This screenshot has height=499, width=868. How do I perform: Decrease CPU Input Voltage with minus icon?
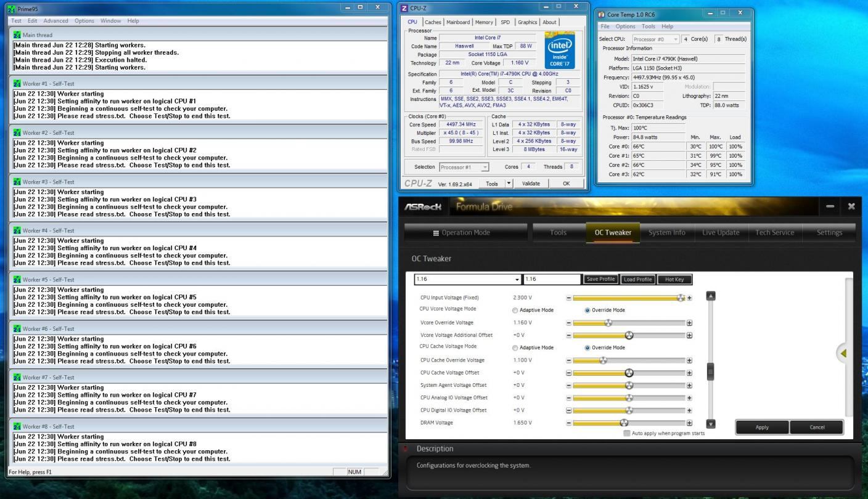pos(568,298)
